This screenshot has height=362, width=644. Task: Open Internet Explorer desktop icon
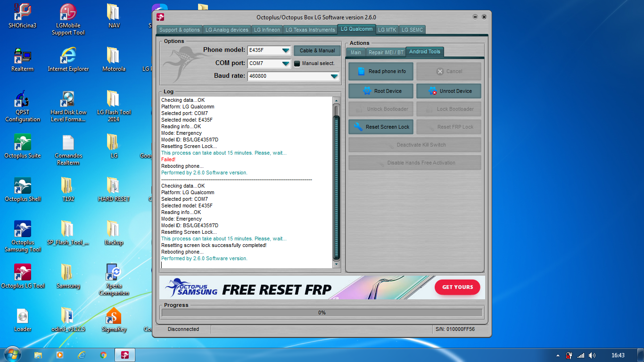click(x=68, y=59)
